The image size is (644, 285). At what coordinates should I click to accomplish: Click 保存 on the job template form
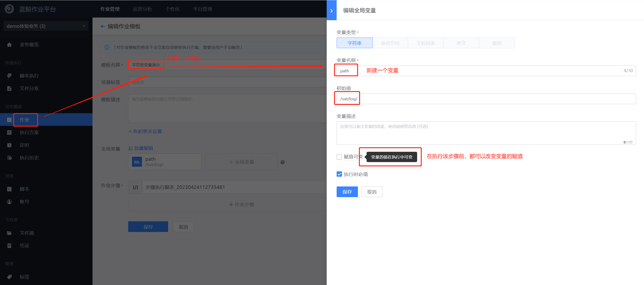coord(148,227)
